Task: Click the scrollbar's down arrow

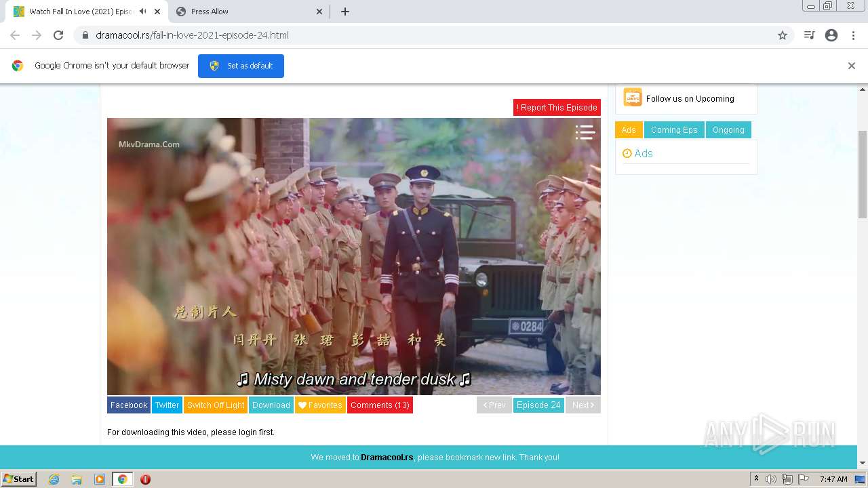Action: pyautogui.click(x=863, y=464)
